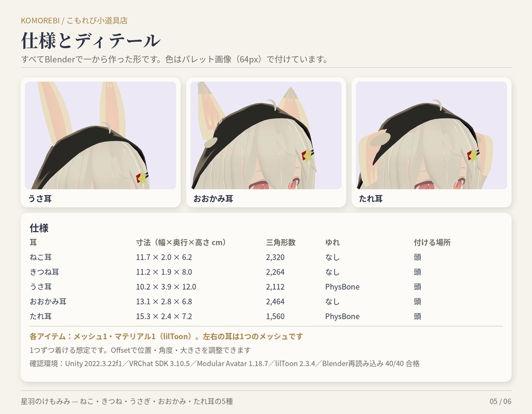
Task: Click the うさ耳 card caption
Action: pos(39,199)
